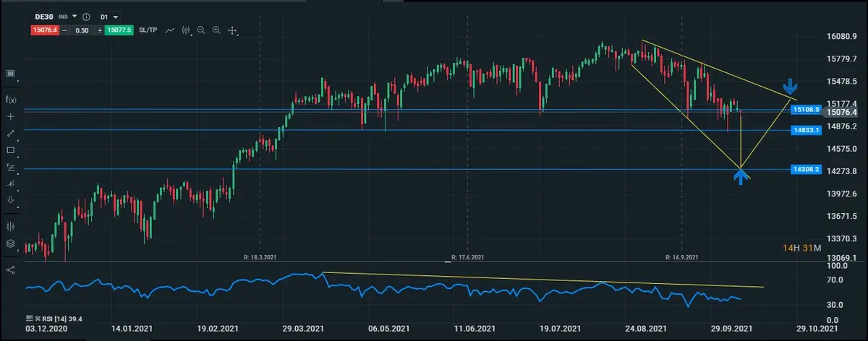This screenshot has width=868, height=341.
Task: Show DE30 instrument info
Action: tap(86, 16)
